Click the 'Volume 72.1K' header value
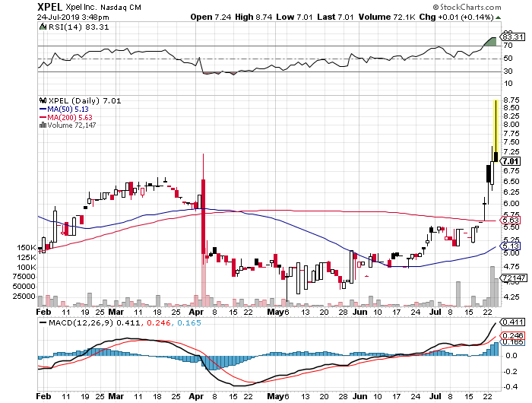532x403 pixels. pos(387,17)
